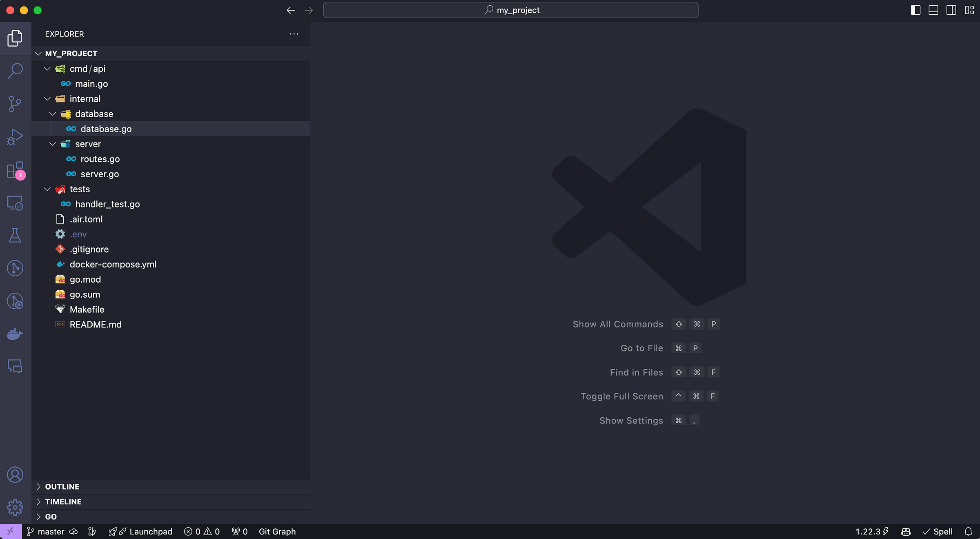Toggle the Primary Side Bar visibility
980x539 pixels.
[915, 10]
